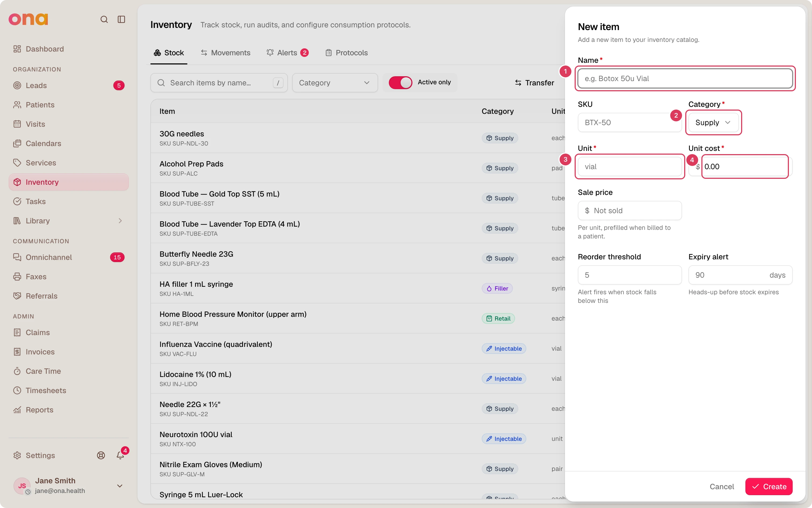812x508 pixels.
Task: Focus the Name input field
Action: pyautogui.click(x=685, y=78)
